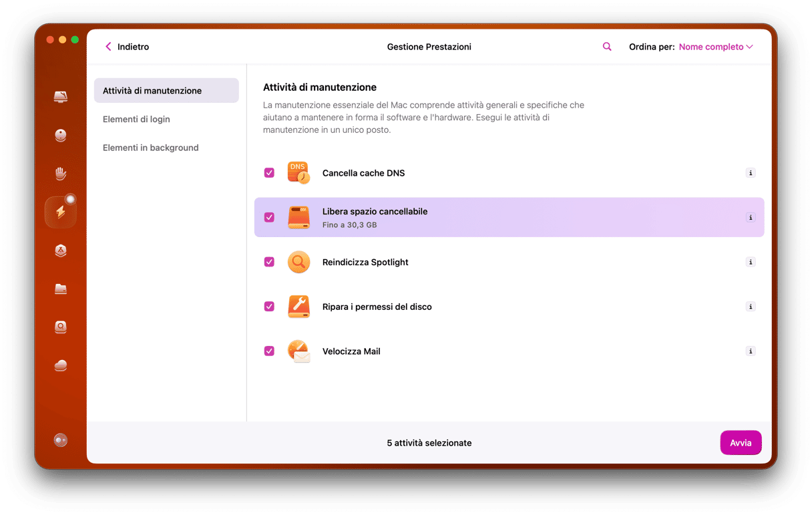The width and height of the screenshot is (812, 515).
Task: Open the cloud icon in sidebar
Action: 61,365
